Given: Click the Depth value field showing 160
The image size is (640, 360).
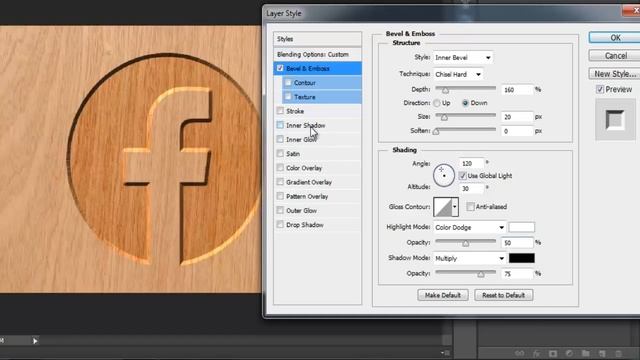Looking at the screenshot, I should pos(517,89).
